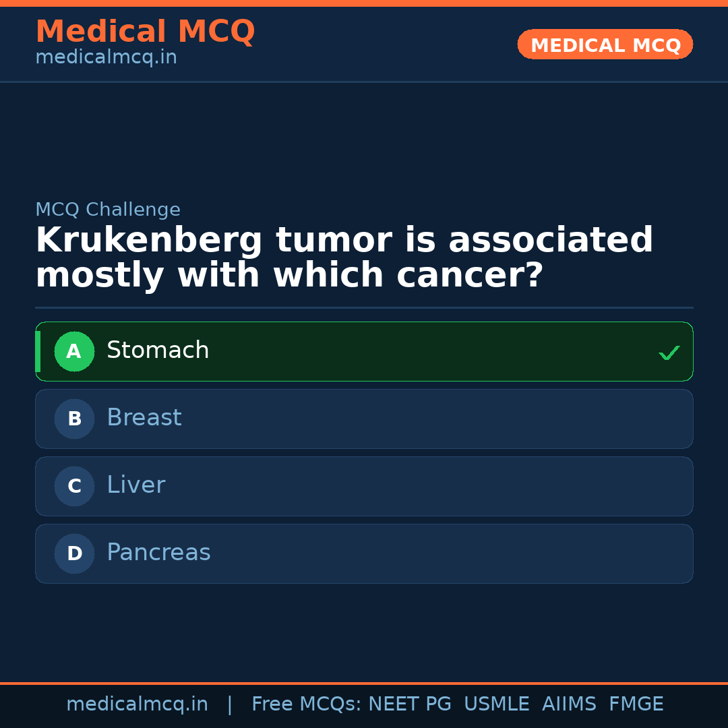
Task: Click the orange MEDICAL MCQ badge
Action: pyautogui.click(x=605, y=44)
